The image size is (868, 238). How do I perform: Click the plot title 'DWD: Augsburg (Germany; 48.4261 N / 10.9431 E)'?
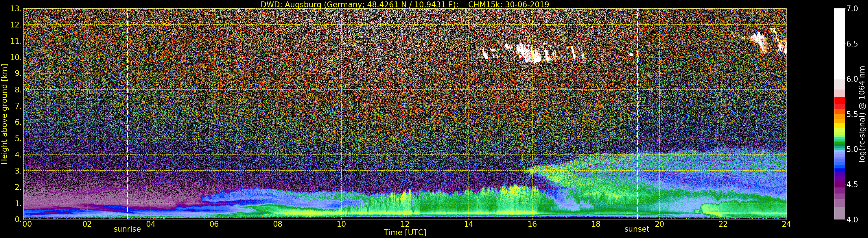[359, 4]
